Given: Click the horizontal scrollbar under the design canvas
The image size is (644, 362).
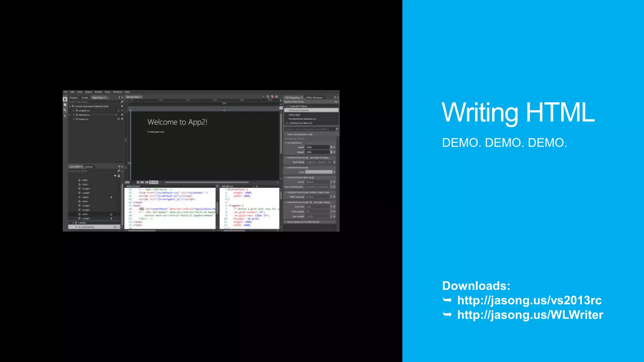Looking at the screenshot, I should tap(207, 182).
